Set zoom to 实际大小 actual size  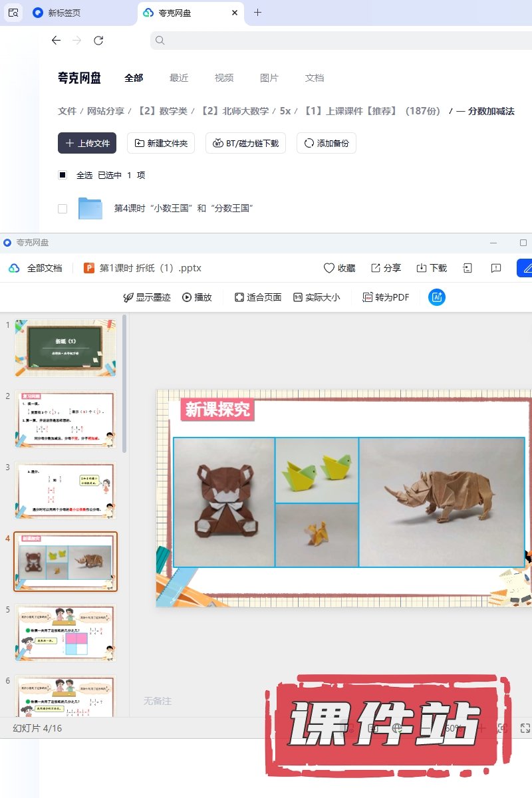[x=317, y=297]
